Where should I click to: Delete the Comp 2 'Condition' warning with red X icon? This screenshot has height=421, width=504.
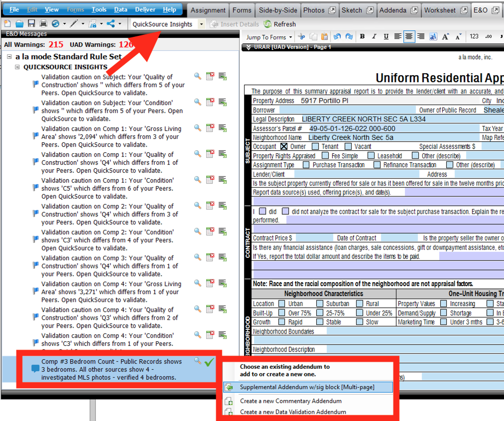coord(210,231)
